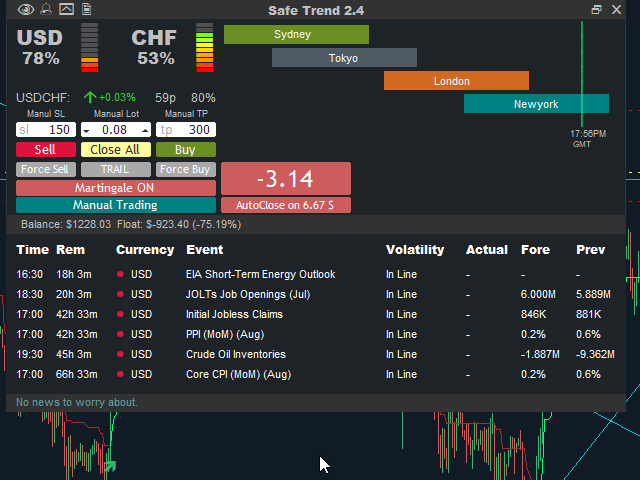The width and height of the screenshot is (640, 480).
Task: Click the 17:56PM GMT time label
Action: [x=588, y=139]
